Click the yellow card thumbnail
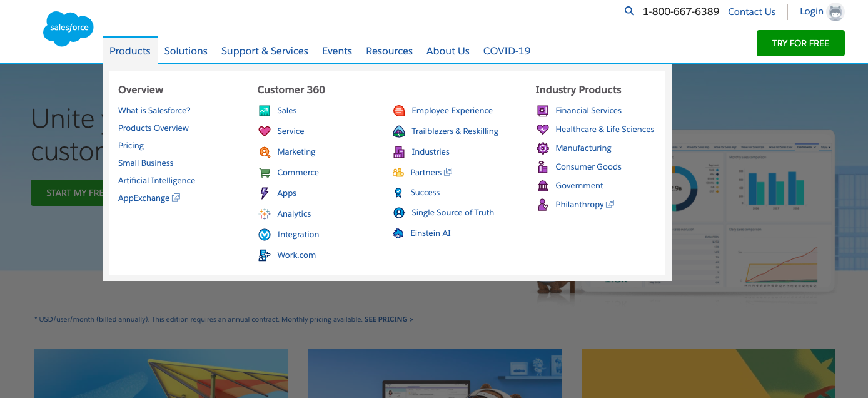868x398 pixels. tap(708, 374)
